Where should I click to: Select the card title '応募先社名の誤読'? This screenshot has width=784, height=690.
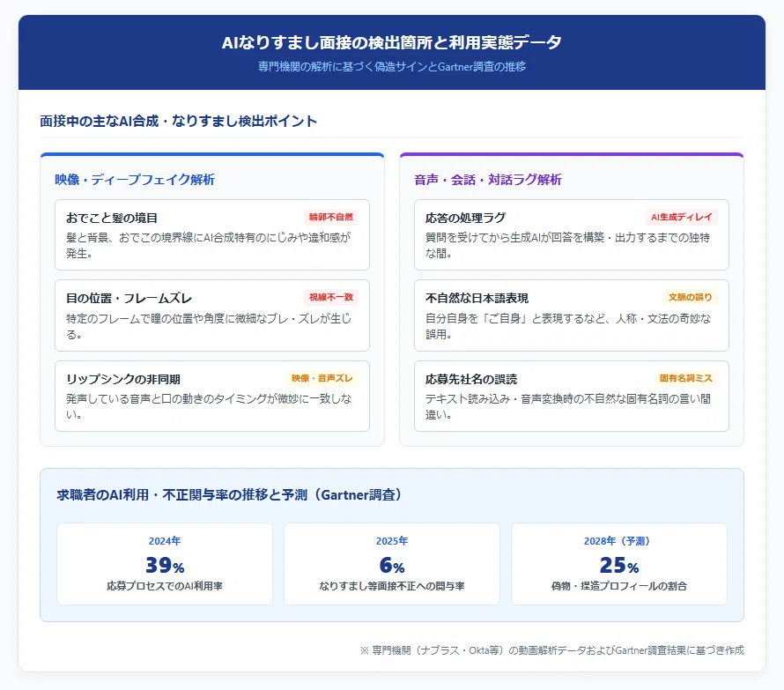click(x=471, y=379)
